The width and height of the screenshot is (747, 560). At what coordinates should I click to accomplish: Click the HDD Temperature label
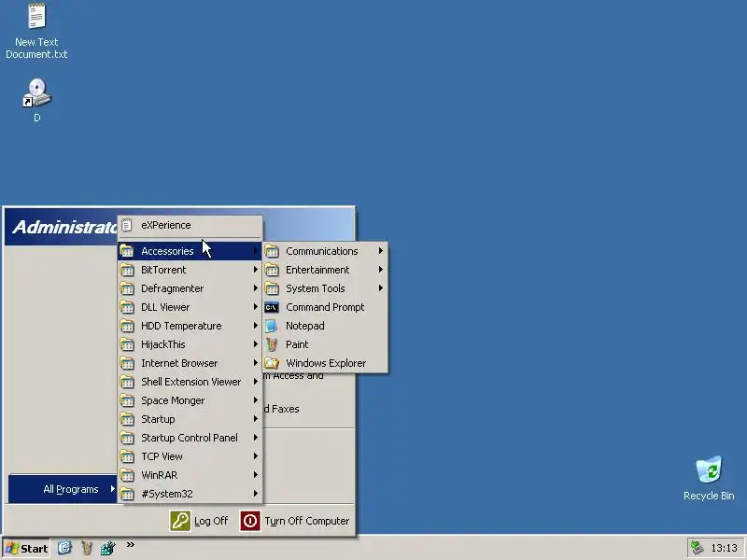(x=181, y=326)
